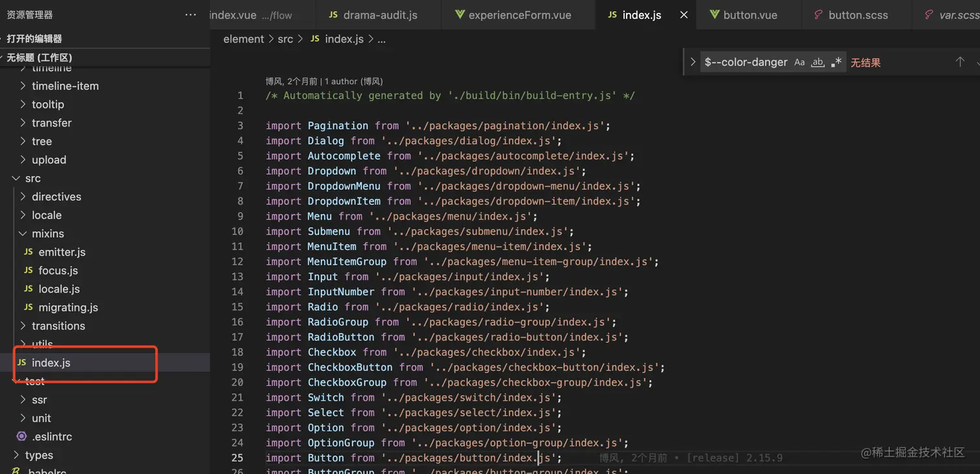Expand the directives folder
Image resolution: width=980 pixels, height=474 pixels.
(x=56, y=196)
